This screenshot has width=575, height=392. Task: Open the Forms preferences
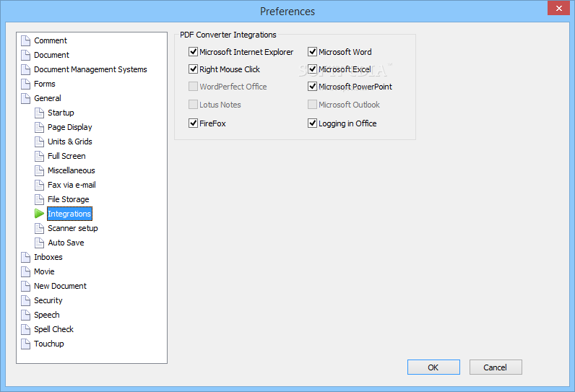tap(45, 84)
